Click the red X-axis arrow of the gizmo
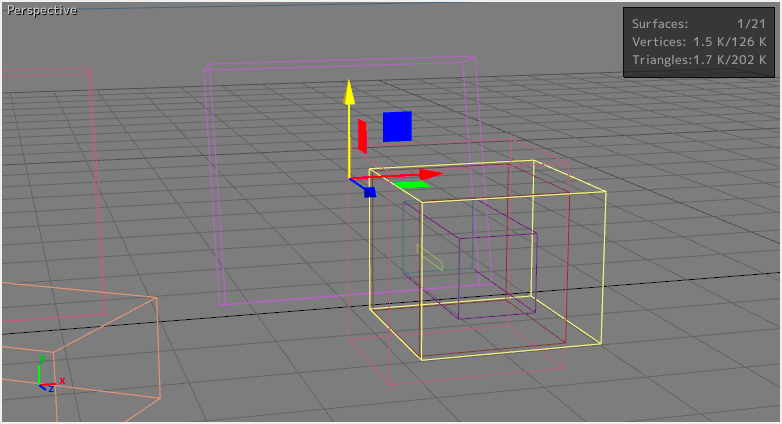Image resolution: width=782 pixels, height=424 pixels. coord(430,174)
